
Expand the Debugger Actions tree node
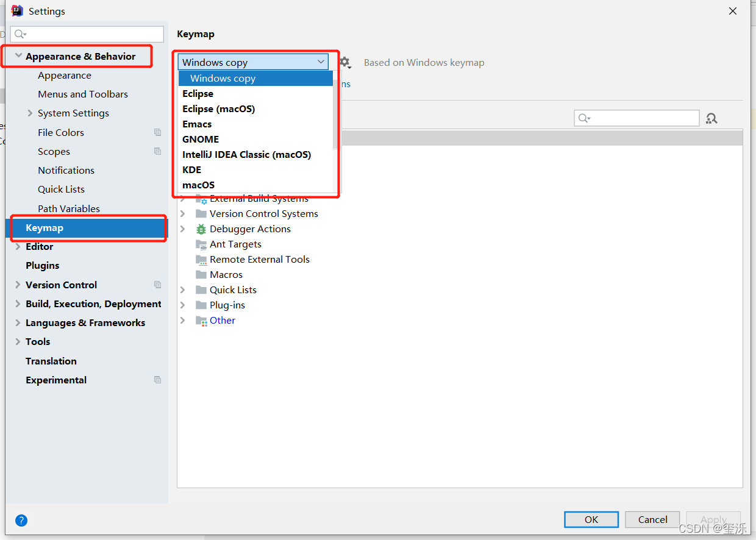click(183, 229)
